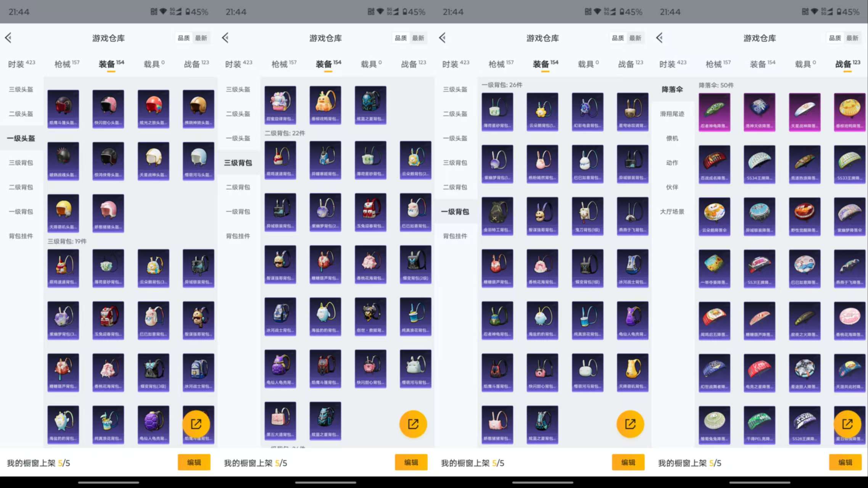The width and height of the screenshot is (868, 488).
Task: Open the pink 快闪甜心 helmet item
Action: click(108, 109)
